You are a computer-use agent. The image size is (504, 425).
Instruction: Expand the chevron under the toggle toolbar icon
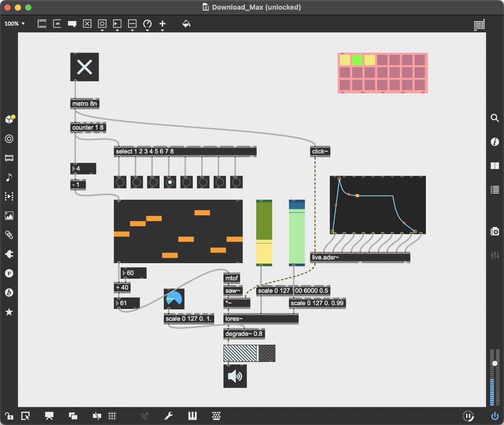pyautogui.click(x=102, y=31)
